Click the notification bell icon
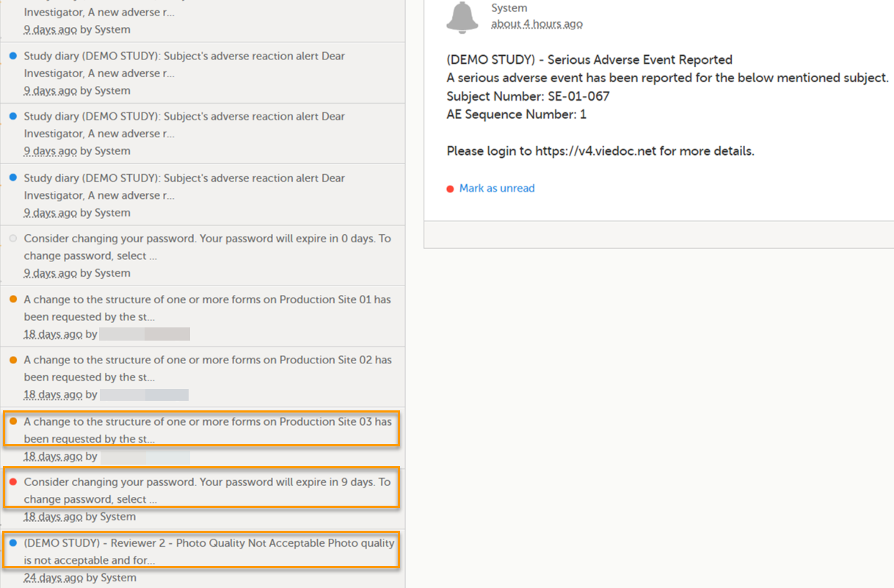 point(462,17)
